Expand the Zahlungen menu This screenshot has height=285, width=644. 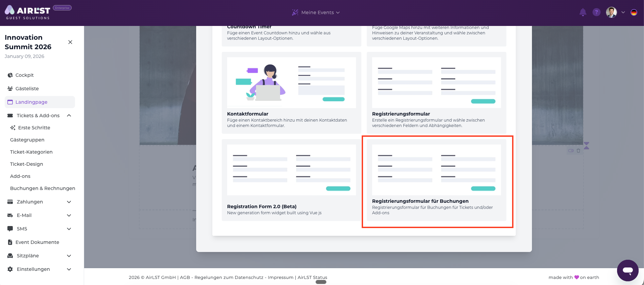[x=69, y=202]
